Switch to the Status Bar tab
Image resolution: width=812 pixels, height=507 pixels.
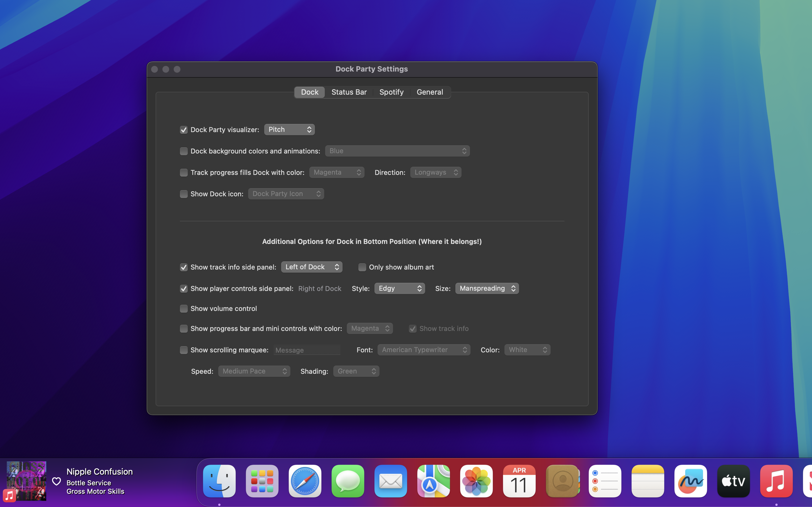349,92
